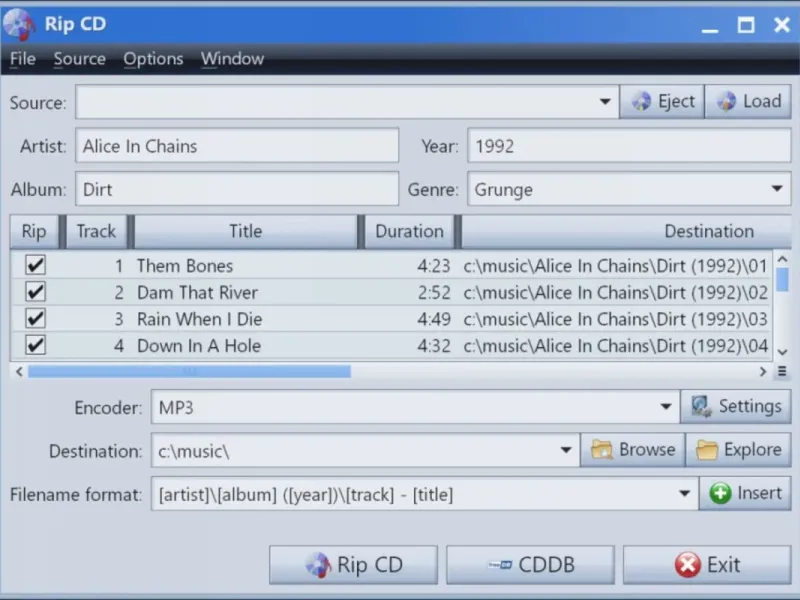Select the Down In A Hole title
Image resolution: width=800 pixels, height=600 pixels.
coord(199,345)
